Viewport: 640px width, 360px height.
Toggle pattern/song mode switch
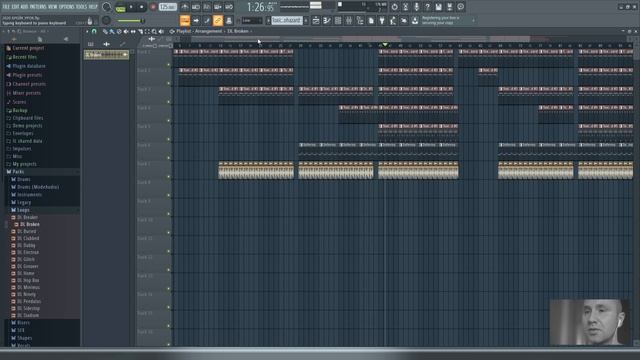(120, 7)
